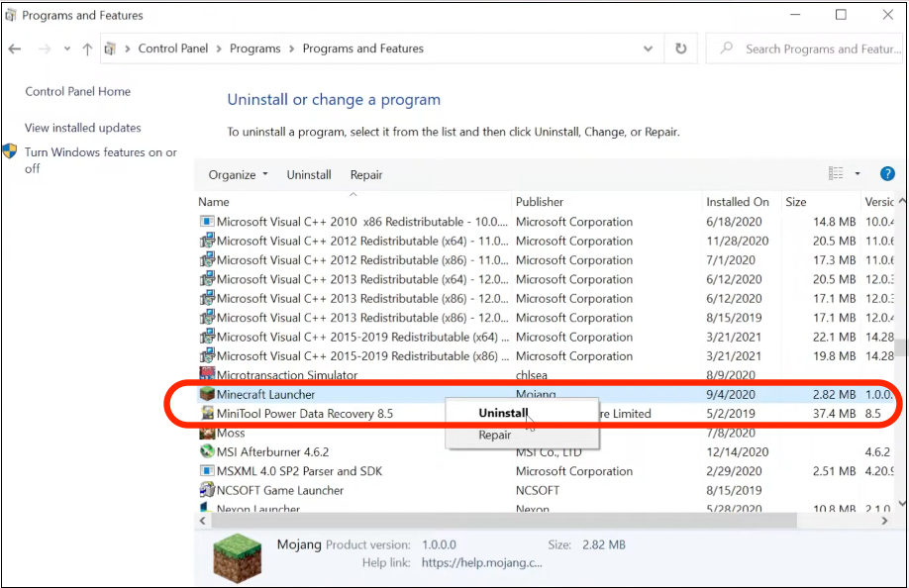Screen dimensions: 909x588
Task: Sort the list by Publisher column header
Action: point(540,202)
